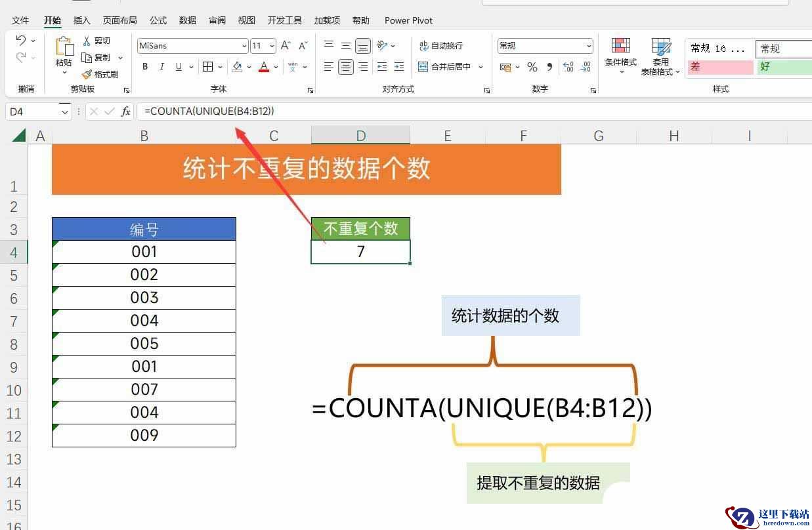
Task: Open the 数字 number dialog launcher
Action: [x=593, y=90]
